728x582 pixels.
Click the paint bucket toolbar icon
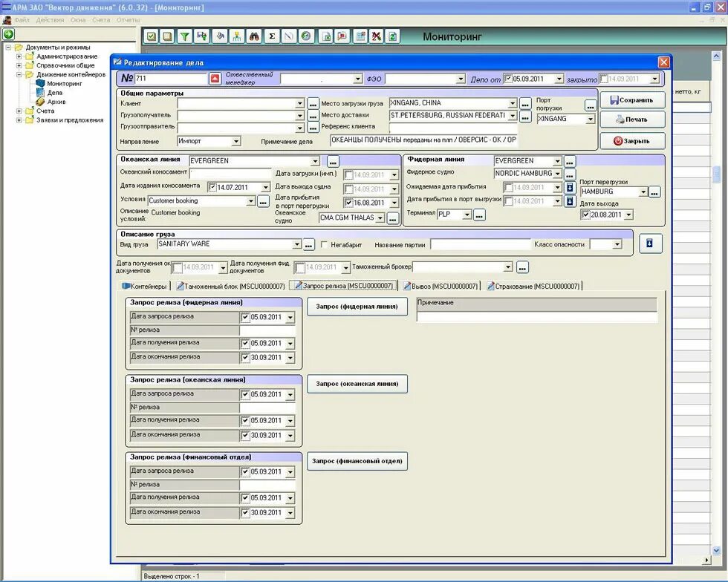[220, 36]
